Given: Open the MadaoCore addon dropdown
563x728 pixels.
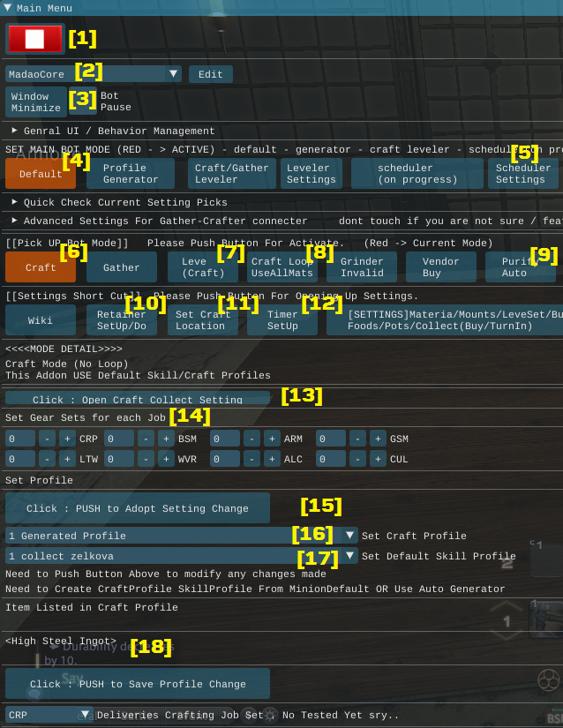Looking at the screenshot, I should [x=93, y=74].
